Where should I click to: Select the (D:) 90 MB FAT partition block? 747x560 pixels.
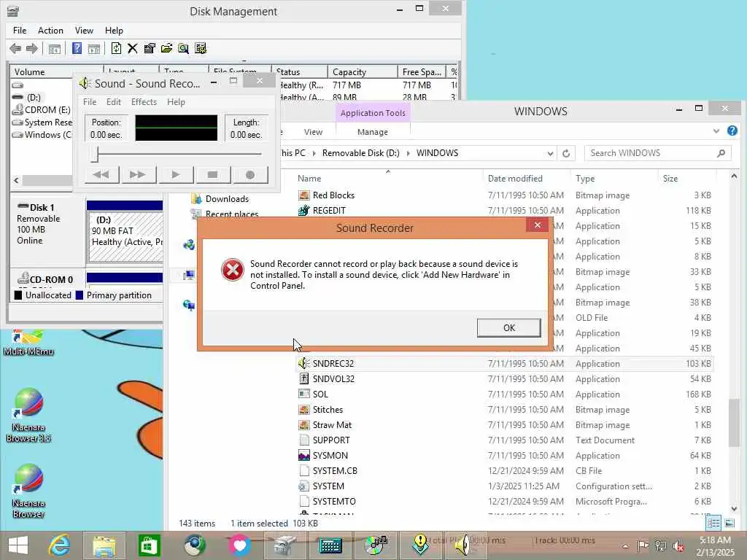click(x=125, y=237)
